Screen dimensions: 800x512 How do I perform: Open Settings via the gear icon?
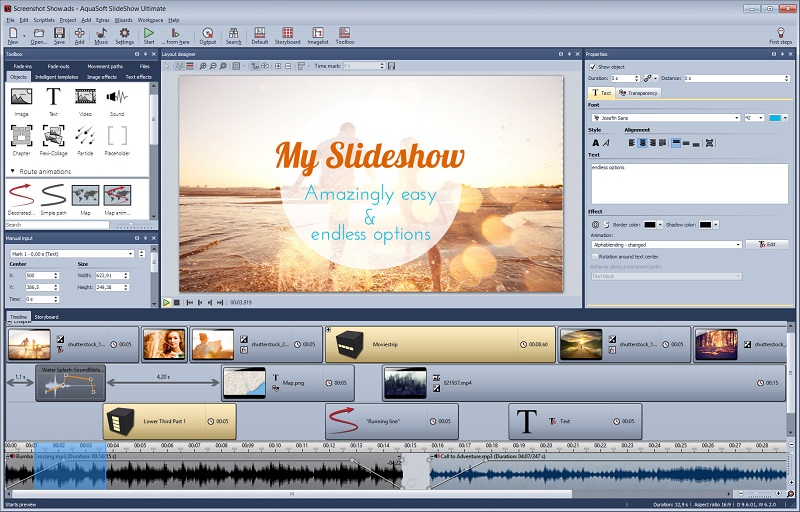pos(124,34)
